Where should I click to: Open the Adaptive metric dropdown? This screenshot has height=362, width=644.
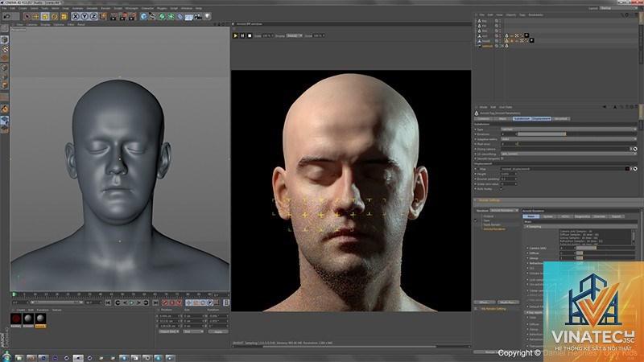point(569,139)
